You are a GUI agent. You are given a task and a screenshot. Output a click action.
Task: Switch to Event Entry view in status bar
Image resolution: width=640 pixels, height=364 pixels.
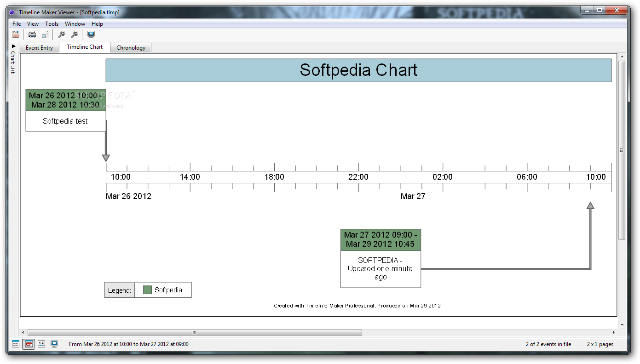16,344
